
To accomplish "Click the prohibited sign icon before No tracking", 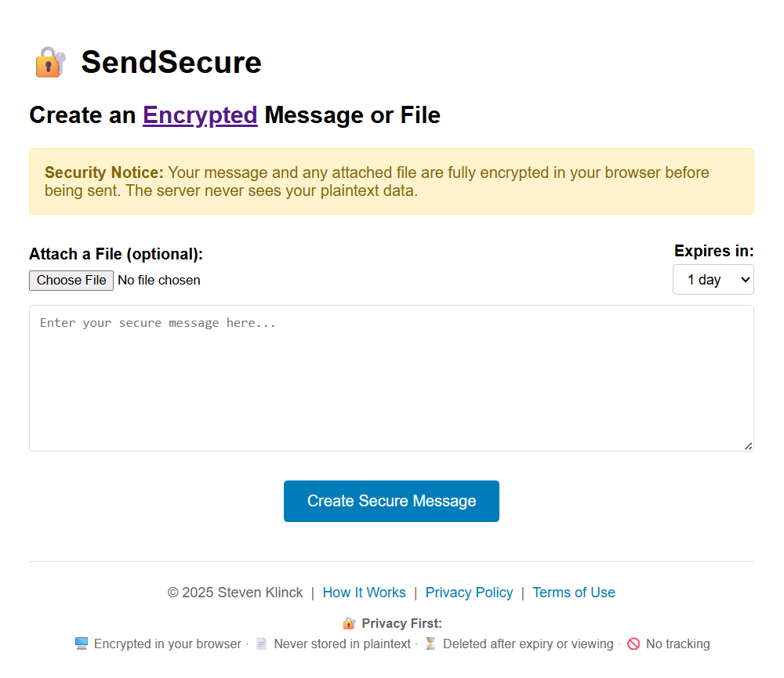I will 633,644.
